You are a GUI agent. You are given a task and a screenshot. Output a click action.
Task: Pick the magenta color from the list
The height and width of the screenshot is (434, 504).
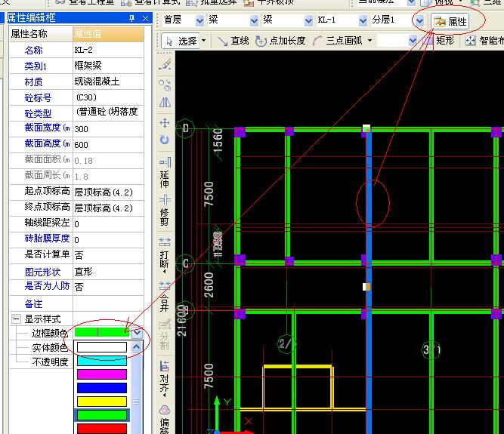(x=102, y=374)
